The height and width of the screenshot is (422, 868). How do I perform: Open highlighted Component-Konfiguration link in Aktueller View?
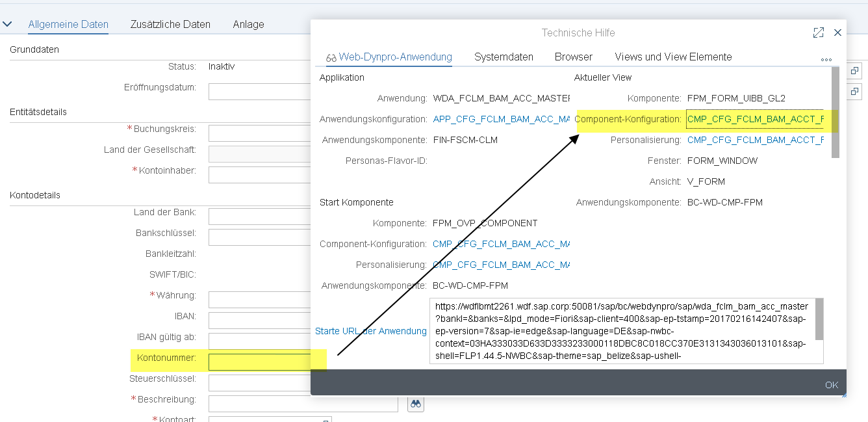pyautogui.click(x=755, y=119)
